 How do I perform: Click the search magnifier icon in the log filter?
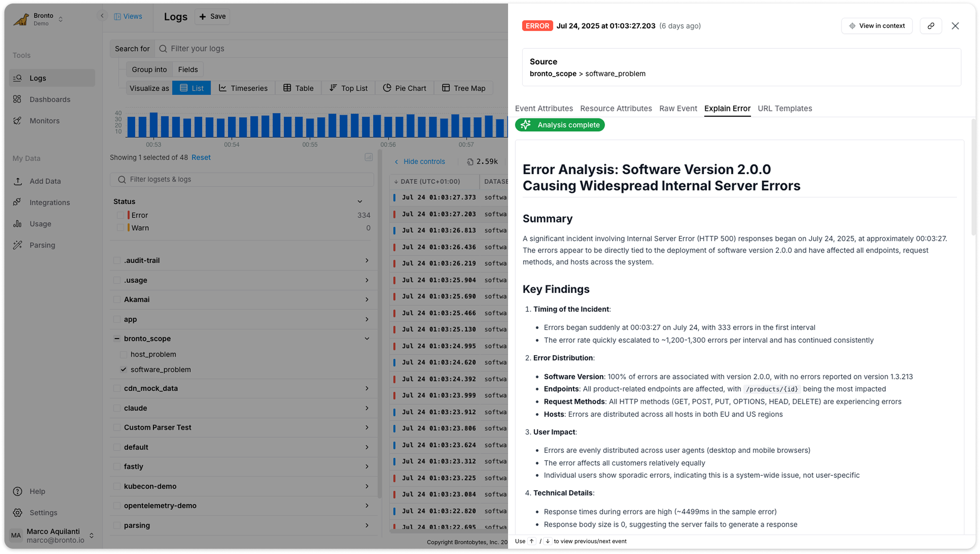163,49
